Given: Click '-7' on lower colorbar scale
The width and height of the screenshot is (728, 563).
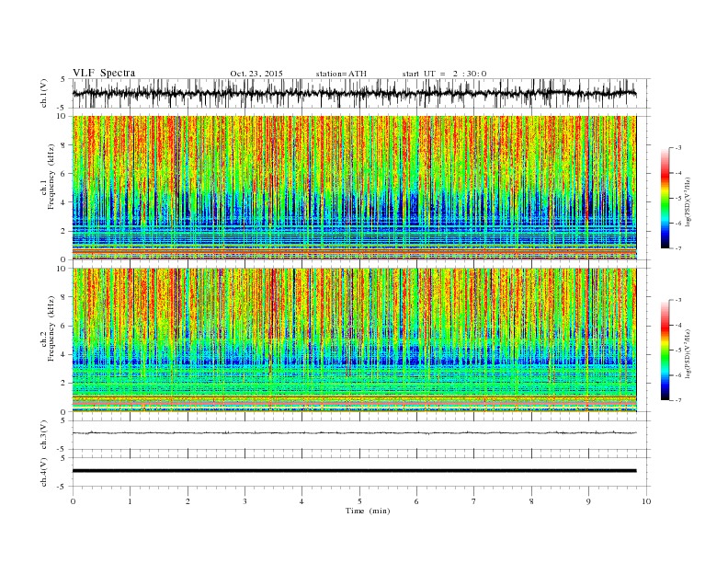Looking at the screenshot, I should point(677,400).
